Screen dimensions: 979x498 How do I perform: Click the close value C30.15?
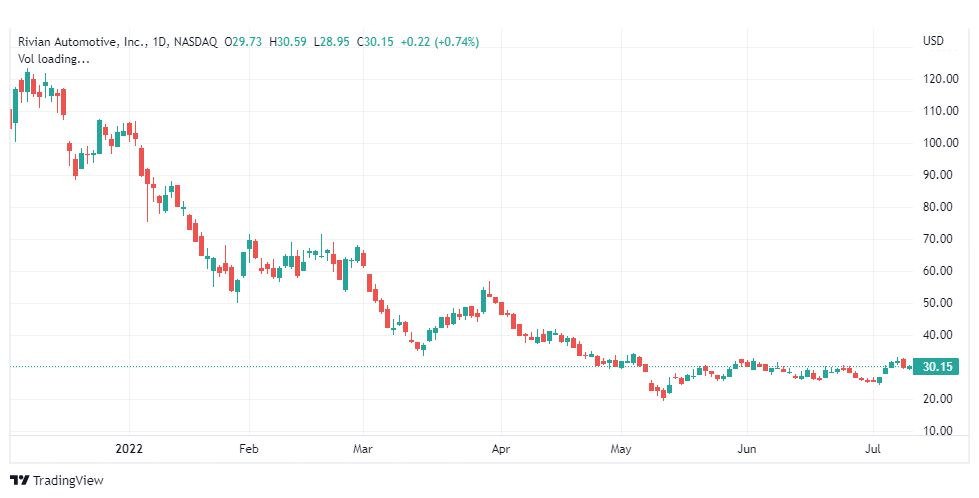[x=375, y=42]
